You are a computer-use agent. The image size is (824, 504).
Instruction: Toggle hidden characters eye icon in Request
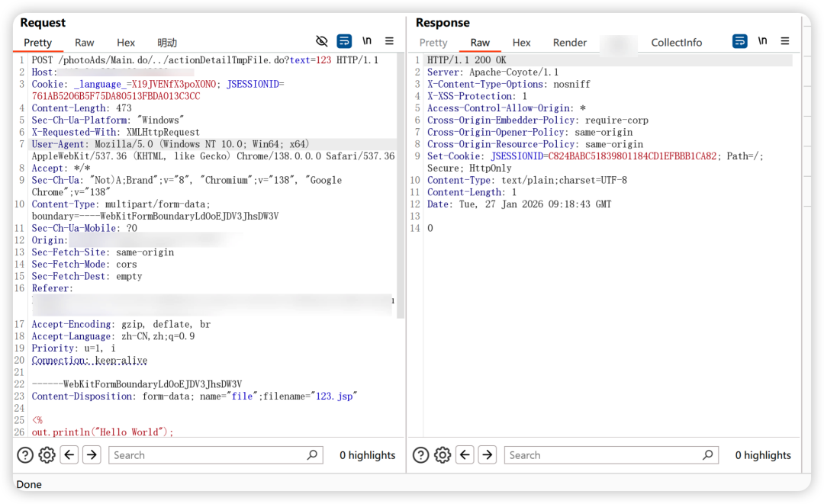[x=322, y=41]
